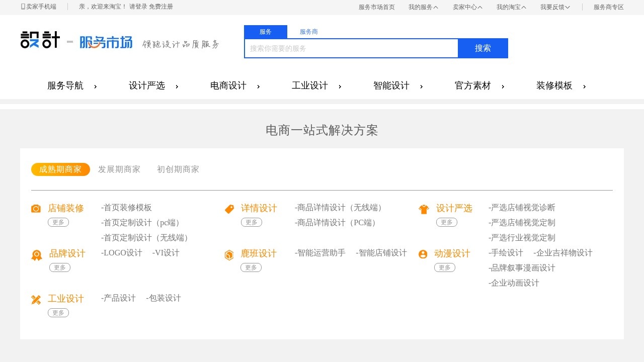Open 首页定制设计（pc端） link

coord(142,223)
